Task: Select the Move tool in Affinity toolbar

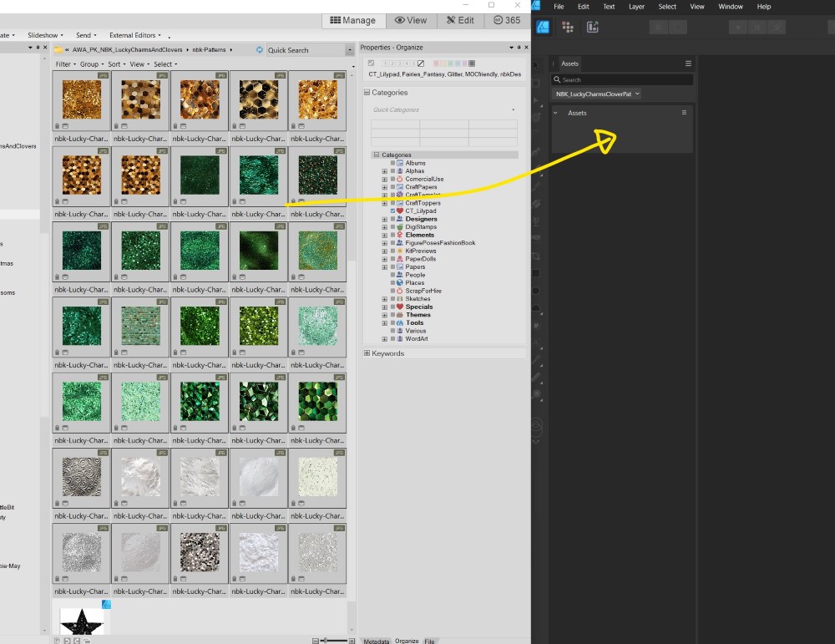Action: pyautogui.click(x=536, y=65)
